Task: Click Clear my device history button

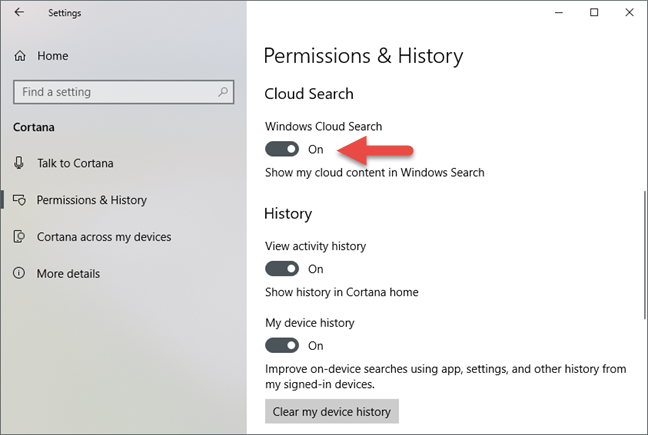Action: 332,411
